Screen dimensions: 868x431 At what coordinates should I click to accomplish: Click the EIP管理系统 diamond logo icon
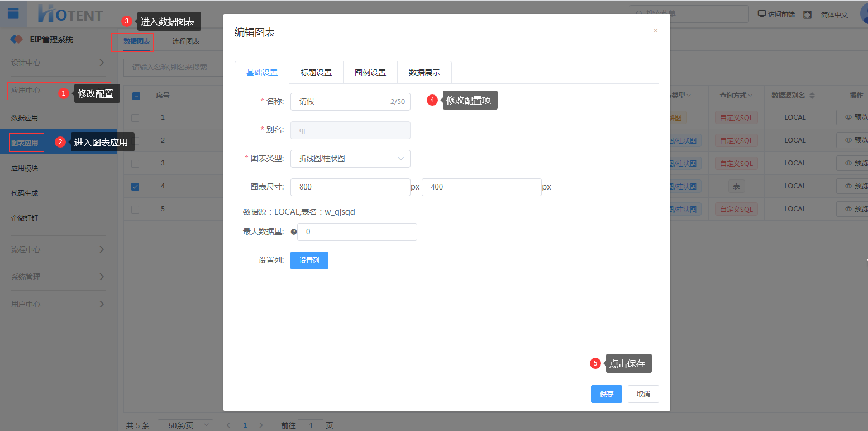pos(17,40)
